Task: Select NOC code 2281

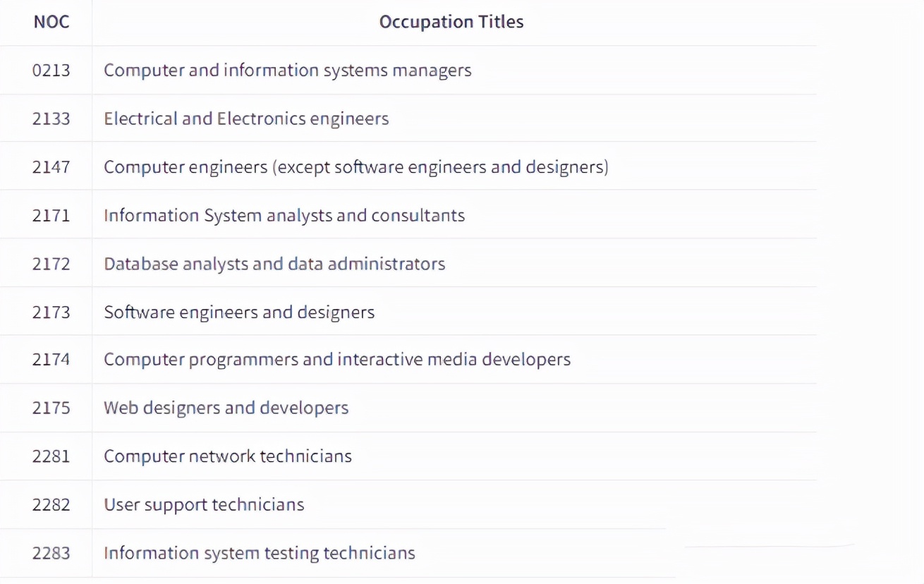Action: (51, 456)
